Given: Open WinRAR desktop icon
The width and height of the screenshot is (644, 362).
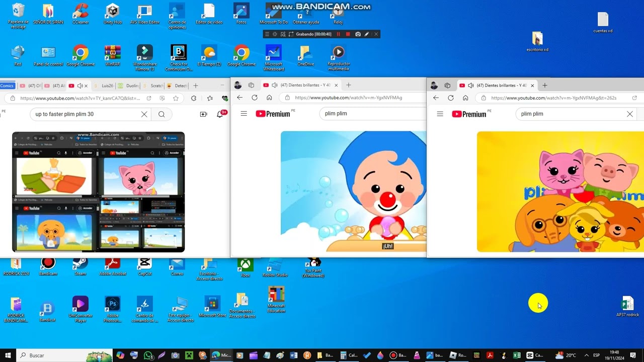Looking at the screenshot, I should click(x=113, y=56).
